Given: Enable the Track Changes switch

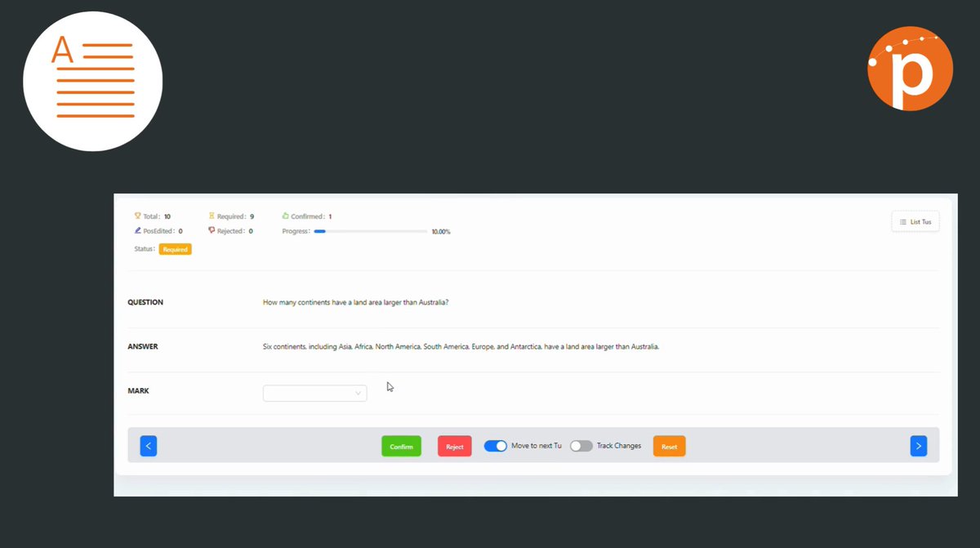Looking at the screenshot, I should click(581, 446).
